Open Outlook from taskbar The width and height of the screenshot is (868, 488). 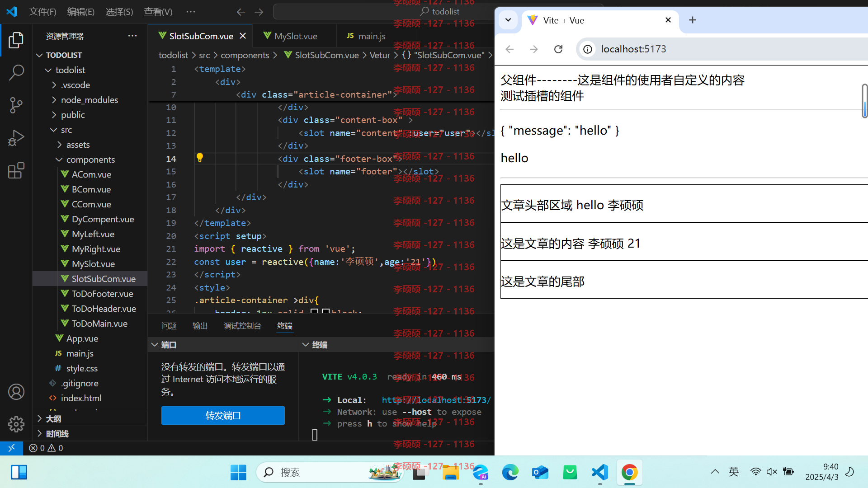[x=540, y=472]
